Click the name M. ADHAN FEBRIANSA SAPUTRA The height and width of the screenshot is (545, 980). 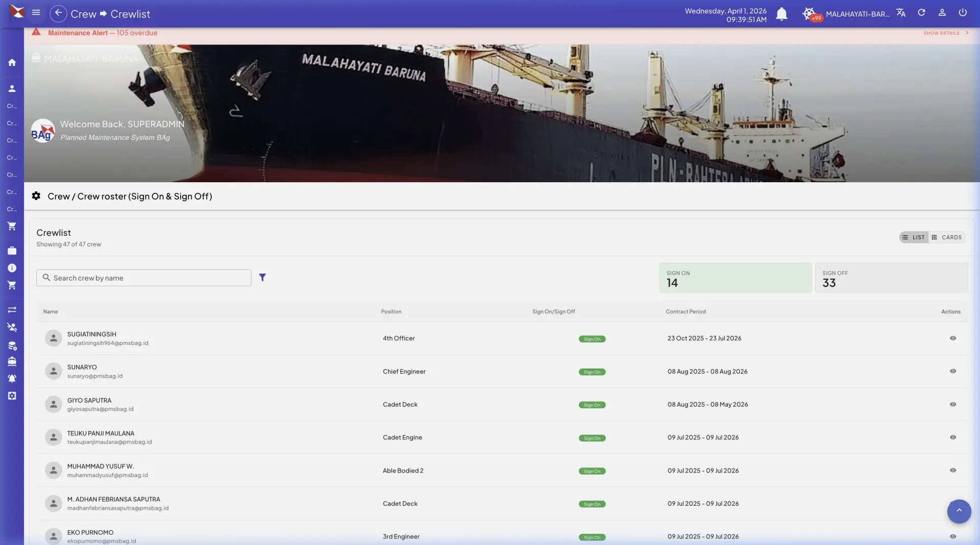point(114,499)
